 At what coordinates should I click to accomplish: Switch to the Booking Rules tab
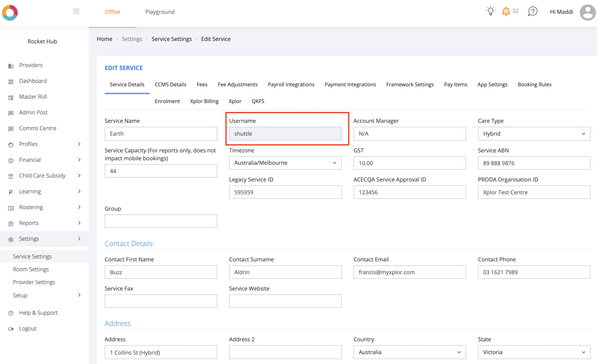point(534,84)
